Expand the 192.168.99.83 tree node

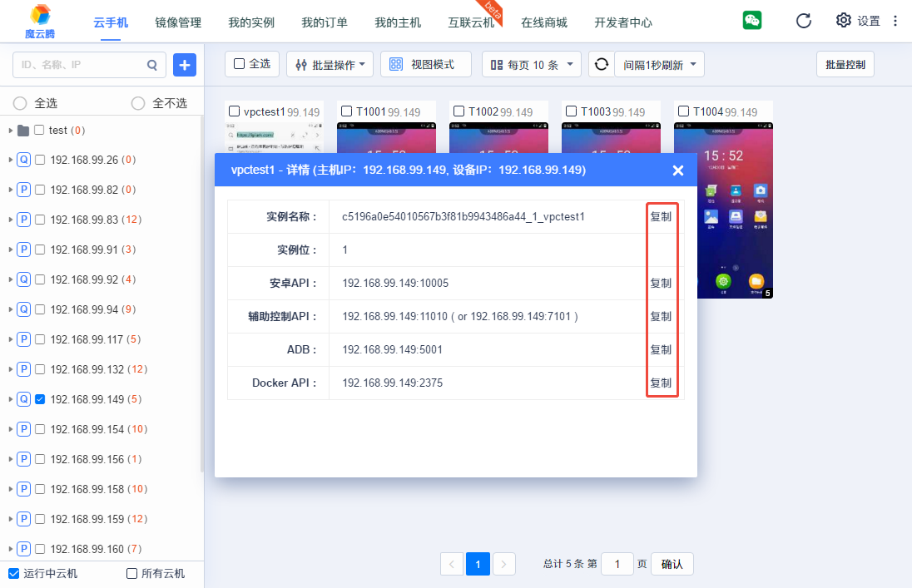coord(10,220)
